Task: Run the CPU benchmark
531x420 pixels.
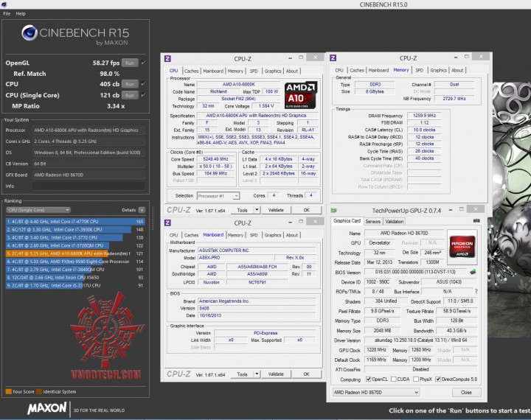Action: [130, 84]
